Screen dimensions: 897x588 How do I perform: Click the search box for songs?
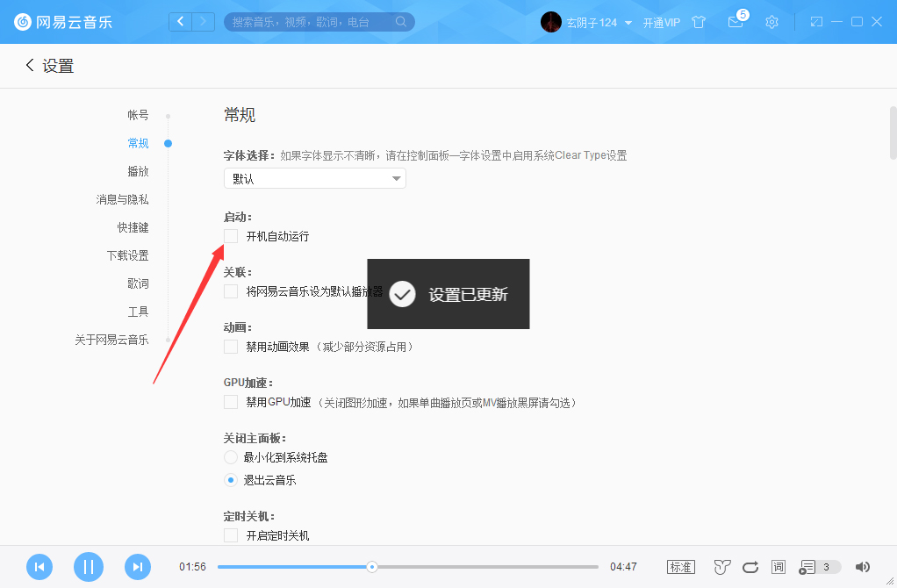pos(316,21)
